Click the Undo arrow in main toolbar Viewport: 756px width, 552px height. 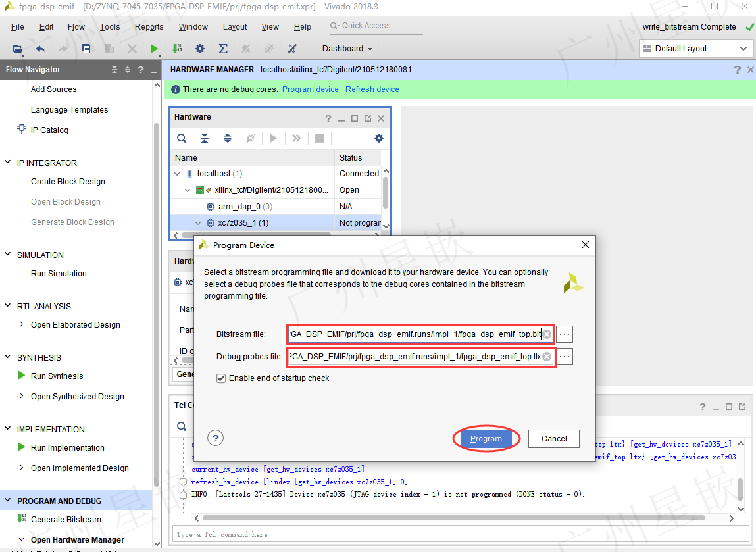pos(41,49)
